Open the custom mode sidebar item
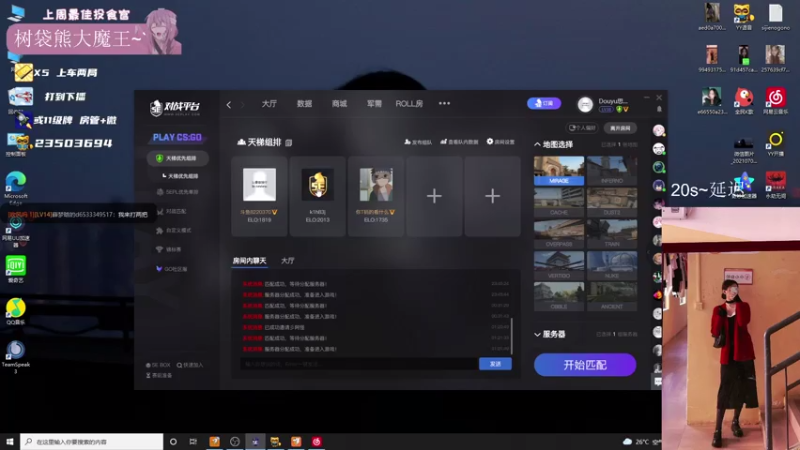 [174, 231]
